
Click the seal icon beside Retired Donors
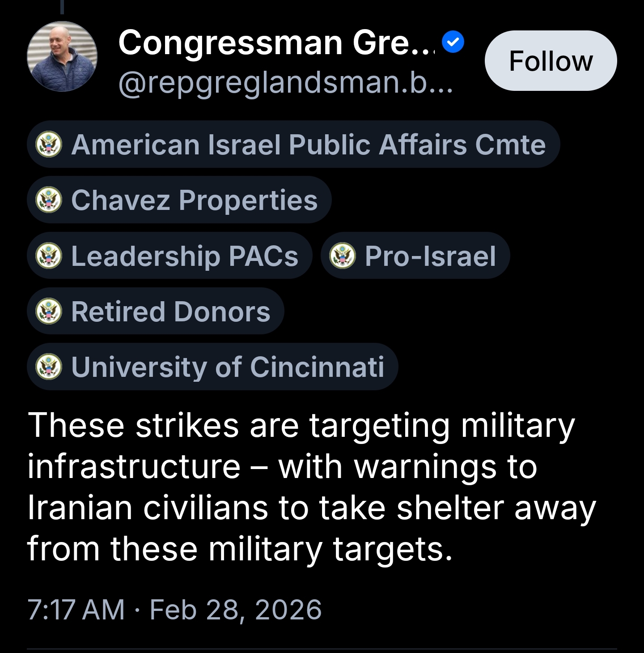[49, 312]
